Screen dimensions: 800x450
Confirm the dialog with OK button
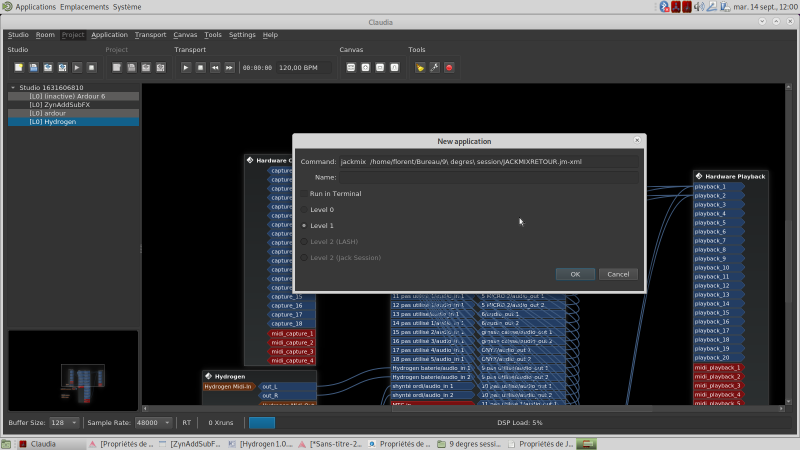coord(575,274)
